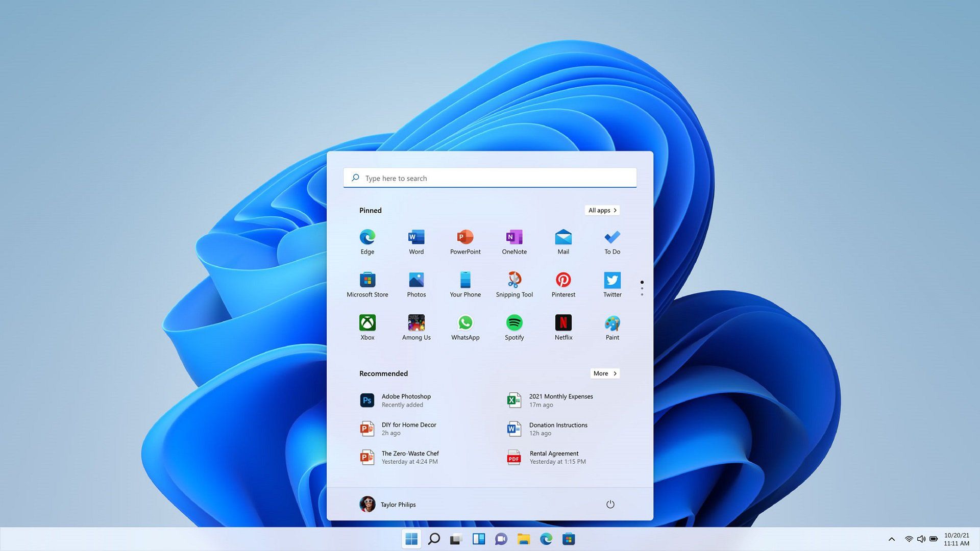Expand pinned apps pagination dots
The width and height of the screenshot is (980, 551).
pyautogui.click(x=640, y=288)
